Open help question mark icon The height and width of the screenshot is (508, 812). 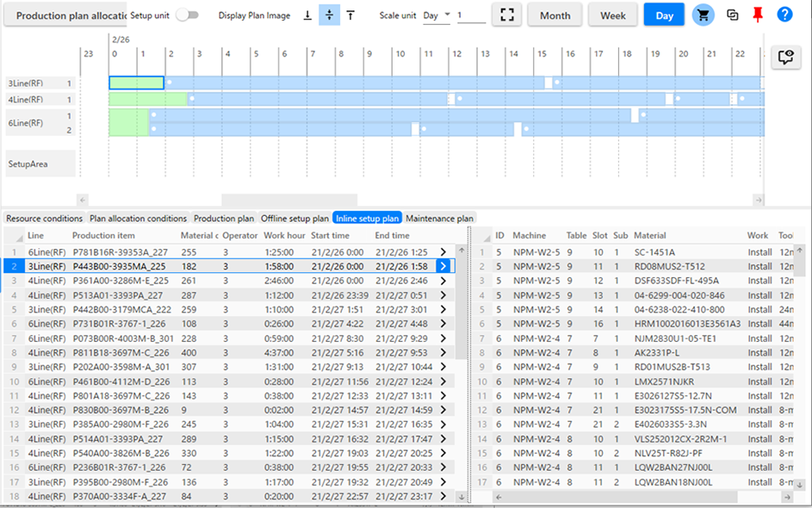784,15
